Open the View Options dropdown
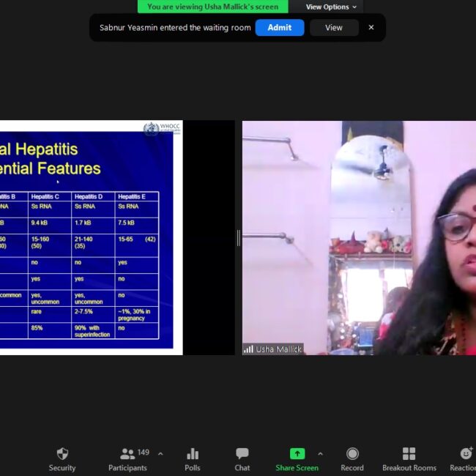The width and height of the screenshot is (476, 476). click(x=331, y=7)
